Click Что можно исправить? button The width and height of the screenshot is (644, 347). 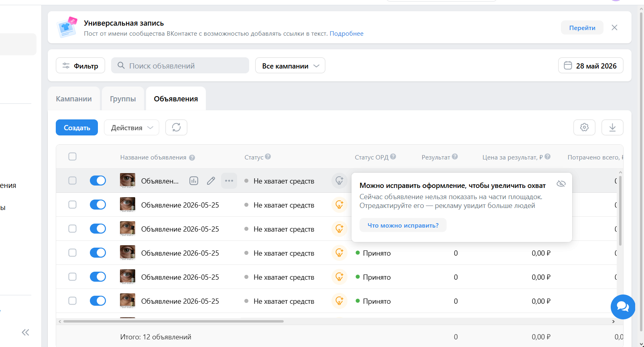[403, 225]
